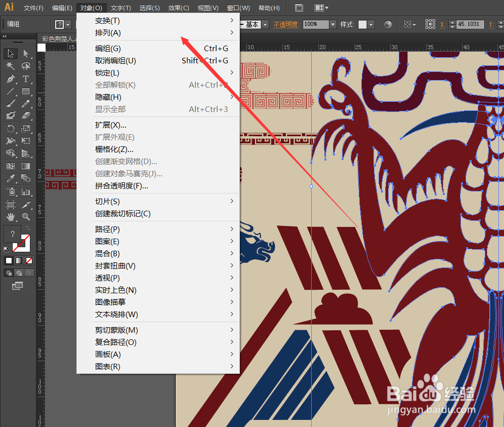Click the orange 不透明度 link
This screenshot has height=427, width=504.
pos(286,25)
